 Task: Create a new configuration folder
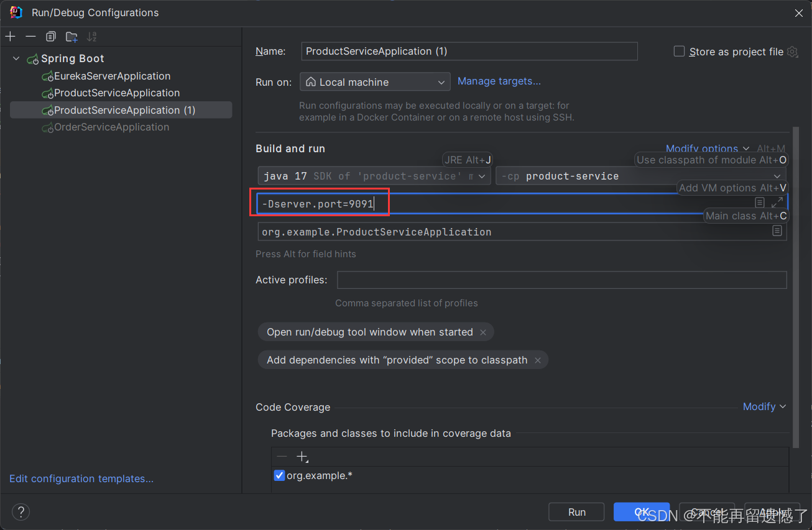pos(72,37)
